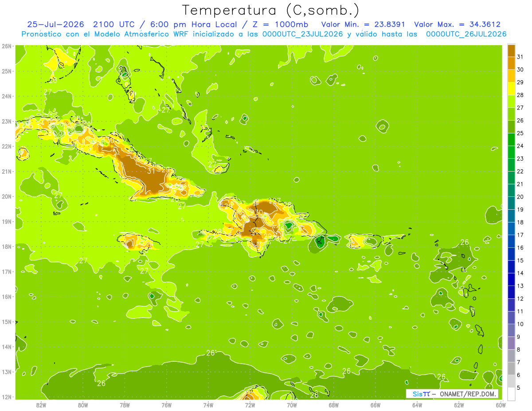Viewport: 532px width, 411px height.
Task: Click the '0000UTC_26JUL2026' valid-until time
Action: [466, 34]
